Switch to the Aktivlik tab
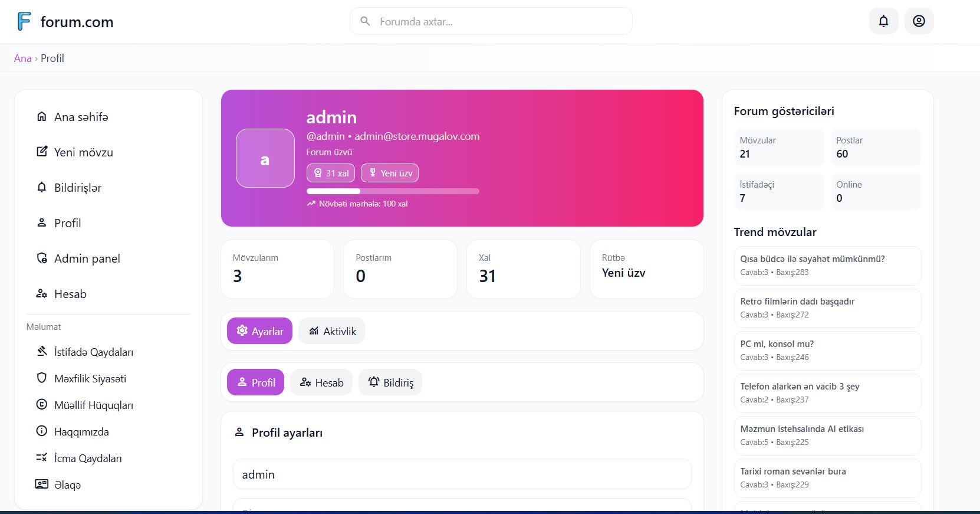980x514 pixels. pyautogui.click(x=331, y=331)
